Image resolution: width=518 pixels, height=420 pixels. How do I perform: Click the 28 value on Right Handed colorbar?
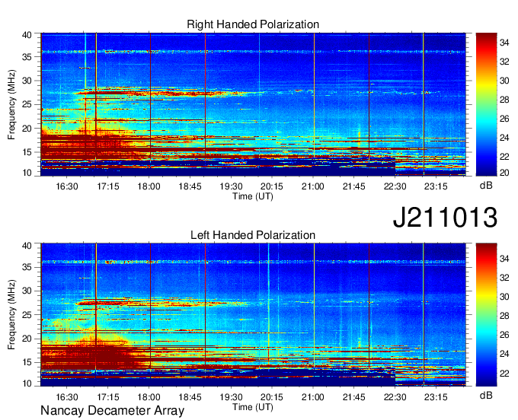[x=504, y=100]
